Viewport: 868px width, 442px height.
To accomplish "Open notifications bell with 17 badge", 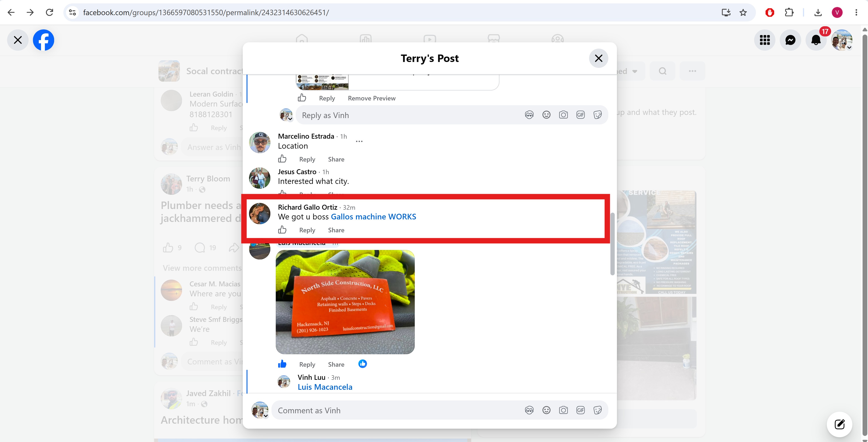I will click(816, 40).
